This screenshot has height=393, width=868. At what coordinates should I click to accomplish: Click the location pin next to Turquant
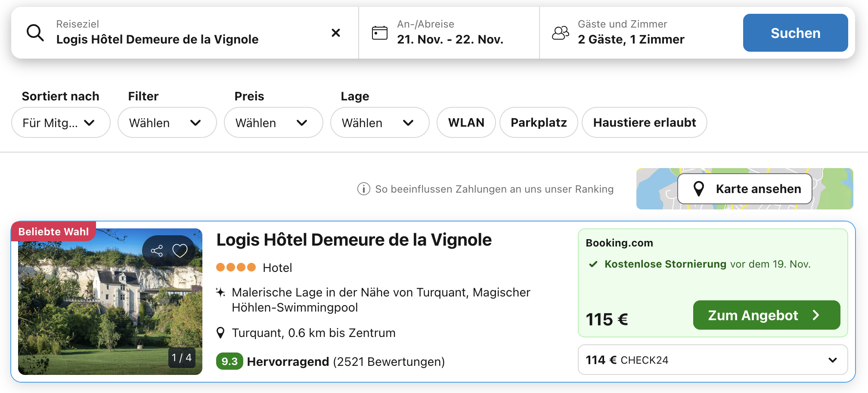[221, 332]
